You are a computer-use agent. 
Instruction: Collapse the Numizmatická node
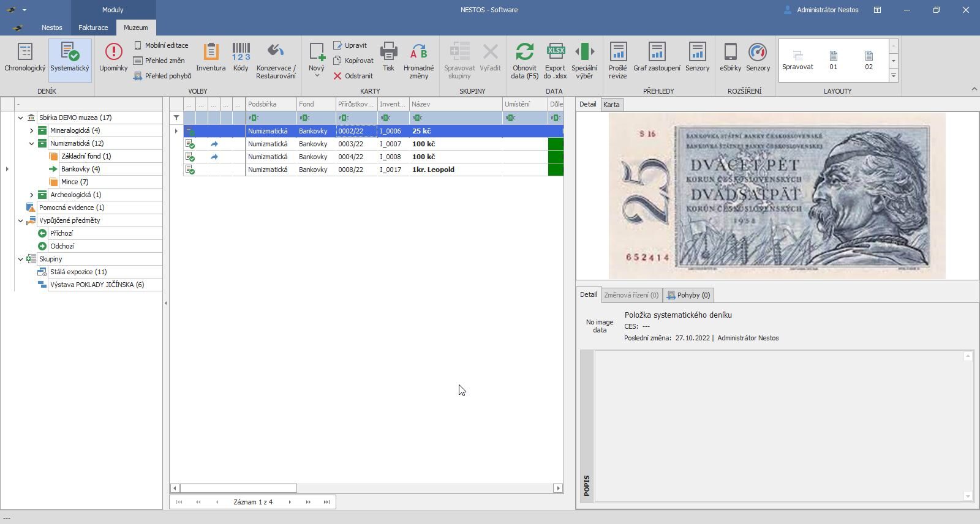pyautogui.click(x=31, y=143)
